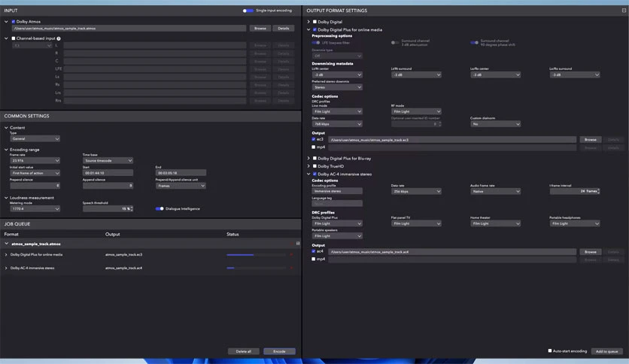The width and height of the screenshot is (629, 364).
Task: Check the Dolby Digital format checkbox
Action: (x=314, y=22)
